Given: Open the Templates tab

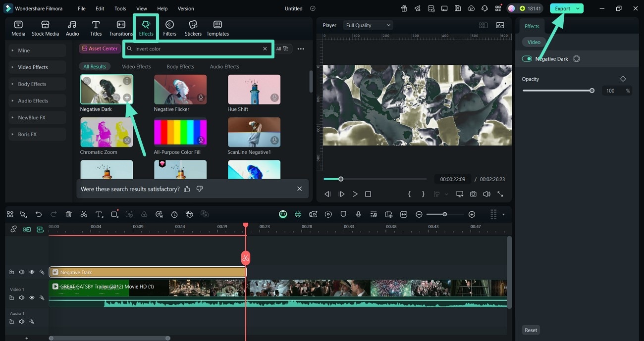Looking at the screenshot, I should coord(217,28).
